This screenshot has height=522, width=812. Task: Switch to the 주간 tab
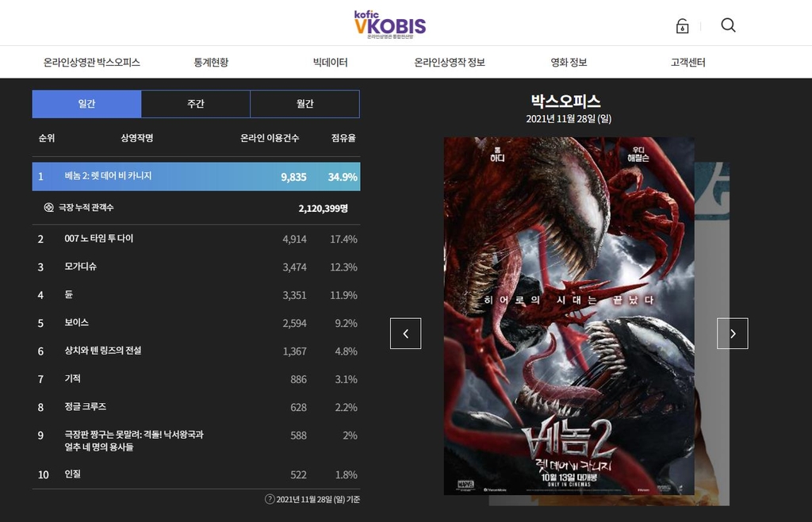(x=196, y=104)
